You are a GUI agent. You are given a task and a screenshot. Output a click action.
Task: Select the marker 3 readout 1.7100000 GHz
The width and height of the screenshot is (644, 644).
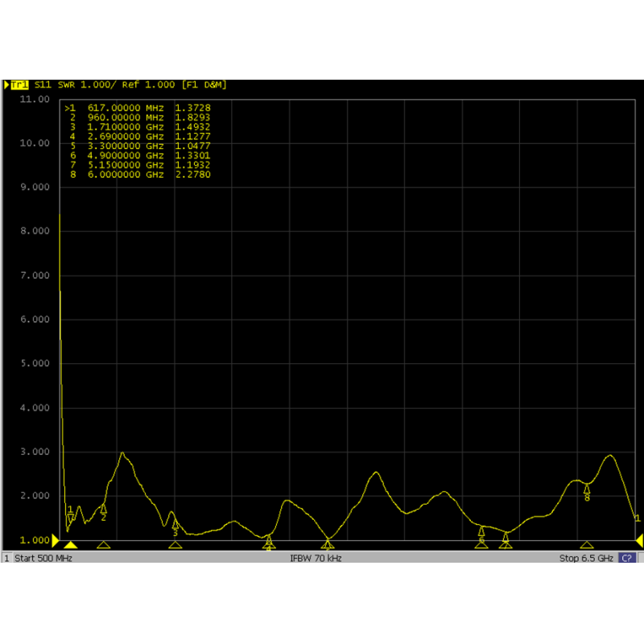coord(126,127)
